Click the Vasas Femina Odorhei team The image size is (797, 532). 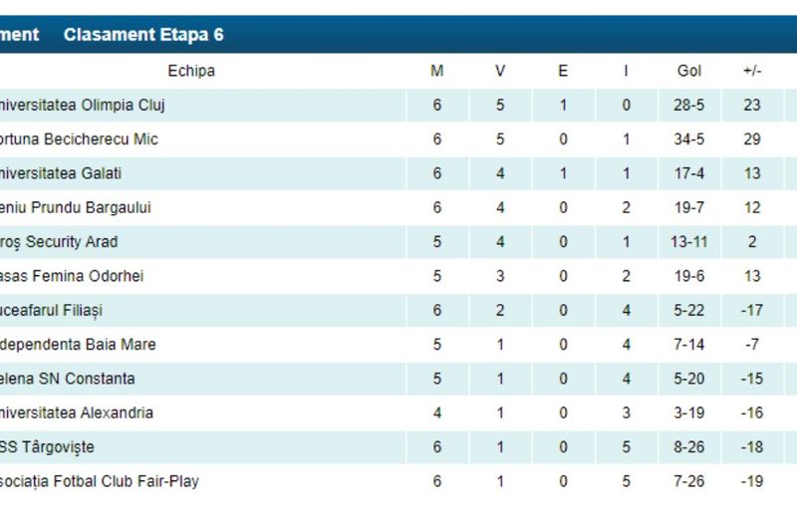click(x=73, y=276)
